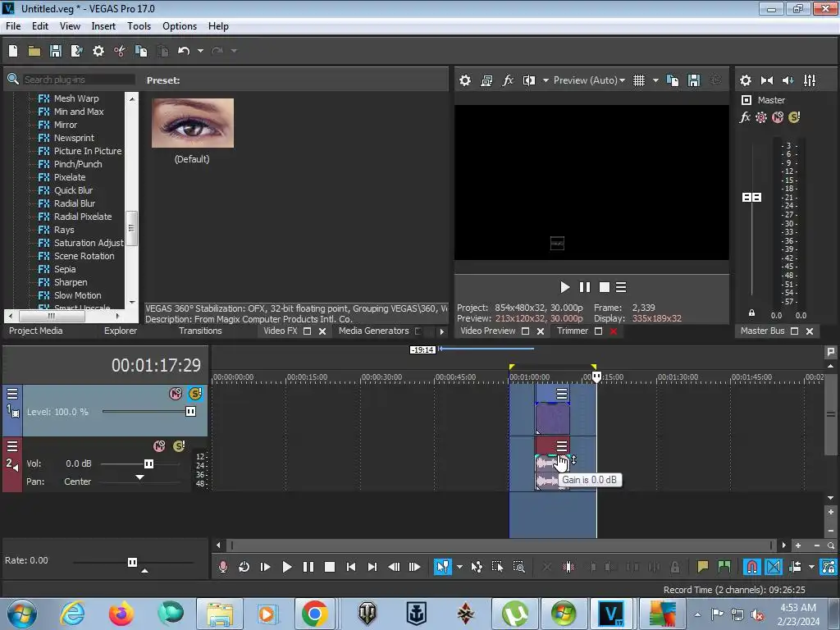This screenshot has width=840, height=630.
Task: Toggle preview overlays grid icon
Action: click(639, 80)
